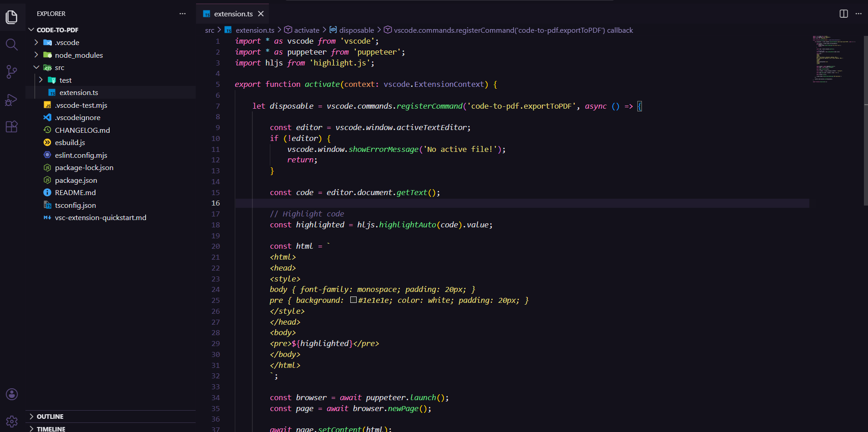
Task: Open Accounts menu icon
Action: tap(12, 394)
